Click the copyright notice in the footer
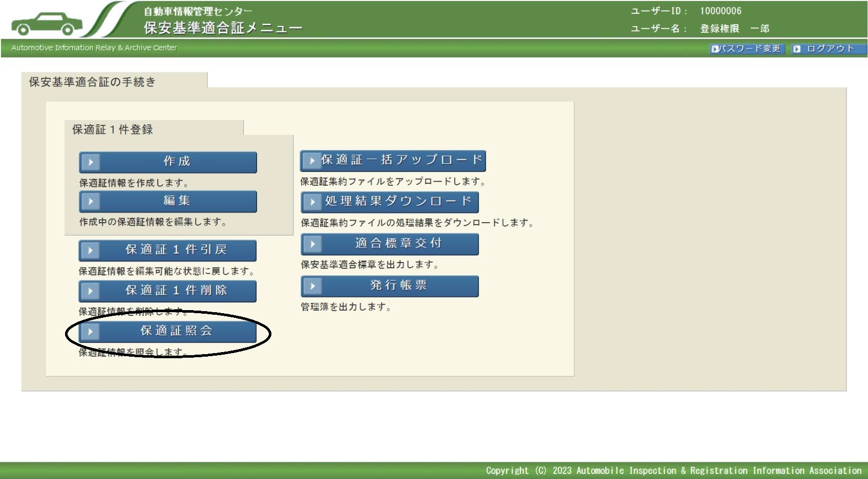868x479 pixels. click(x=673, y=470)
